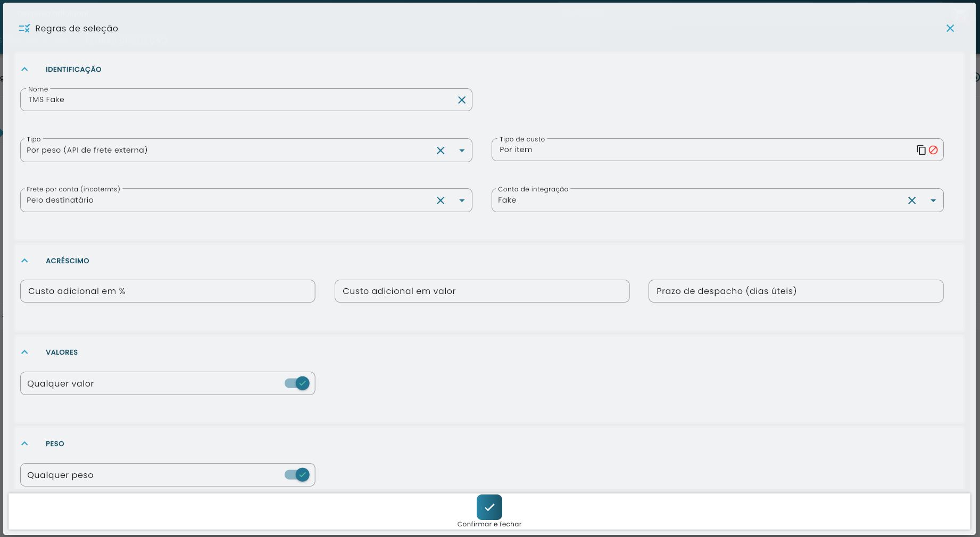980x537 pixels.
Task: Open the Frete por conta dropdown list
Action: (x=461, y=200)
